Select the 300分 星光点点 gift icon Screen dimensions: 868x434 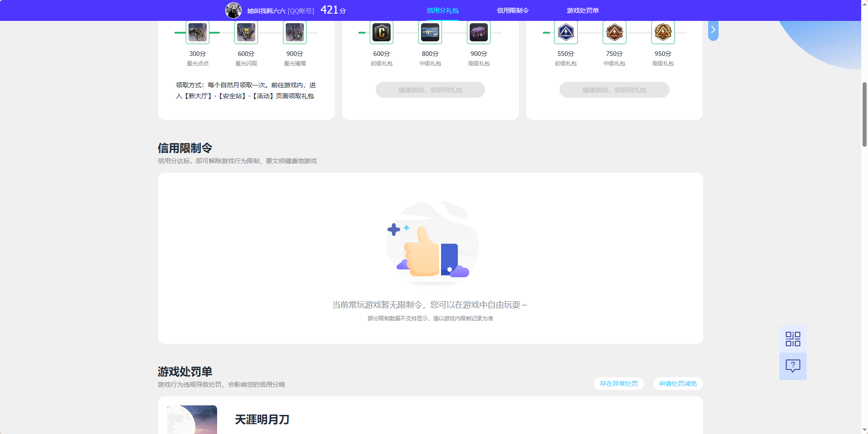[x=198, y=32]
